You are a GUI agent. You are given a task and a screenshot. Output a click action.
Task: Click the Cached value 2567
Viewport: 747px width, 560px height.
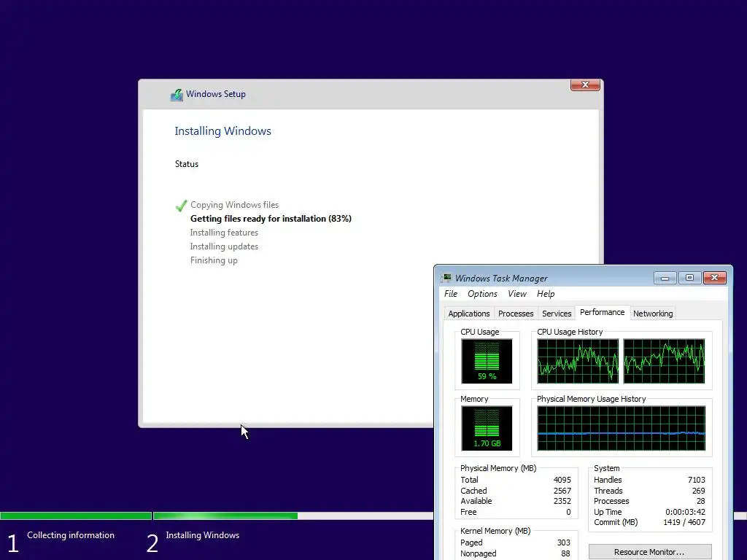point(562,491)
